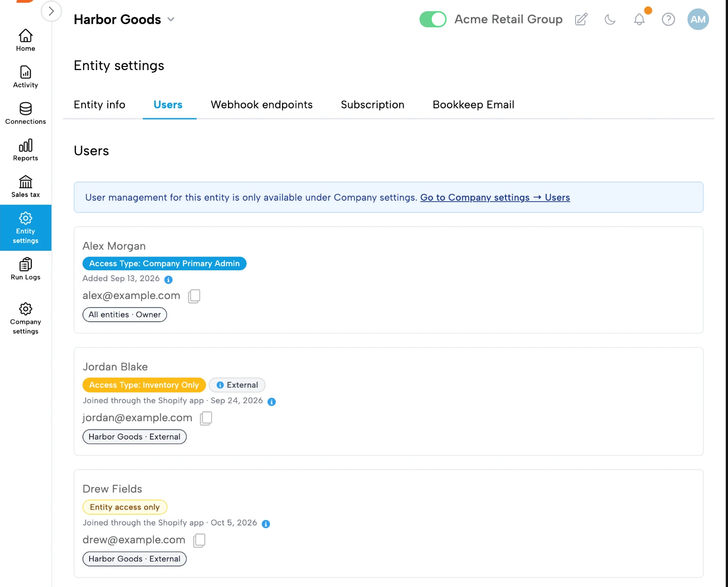Screen dimensions: 728x587
Task: Follow the Go to Company settings → Users link
Action: (x=495, y=197)
